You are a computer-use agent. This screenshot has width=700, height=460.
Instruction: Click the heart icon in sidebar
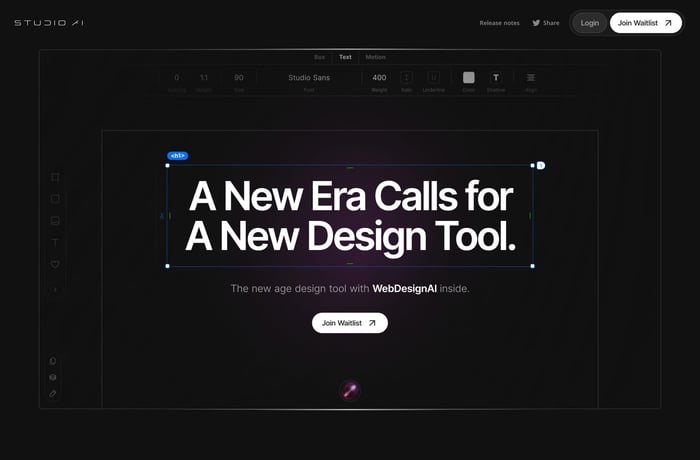coord(55,264)
